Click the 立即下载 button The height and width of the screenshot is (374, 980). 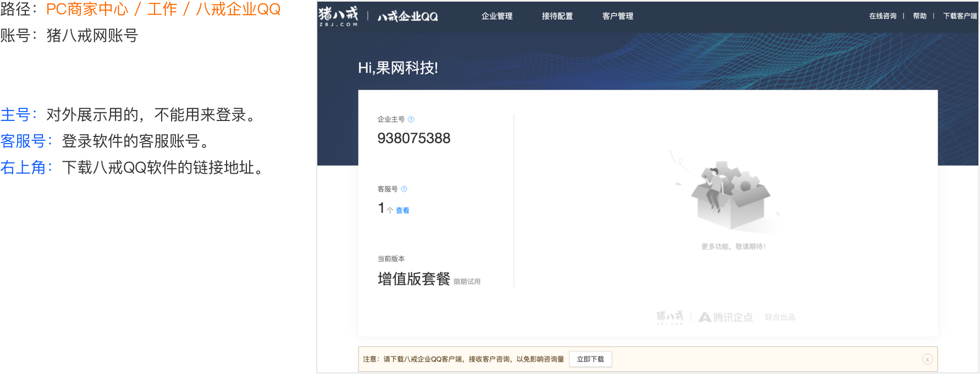click(590, 359)
